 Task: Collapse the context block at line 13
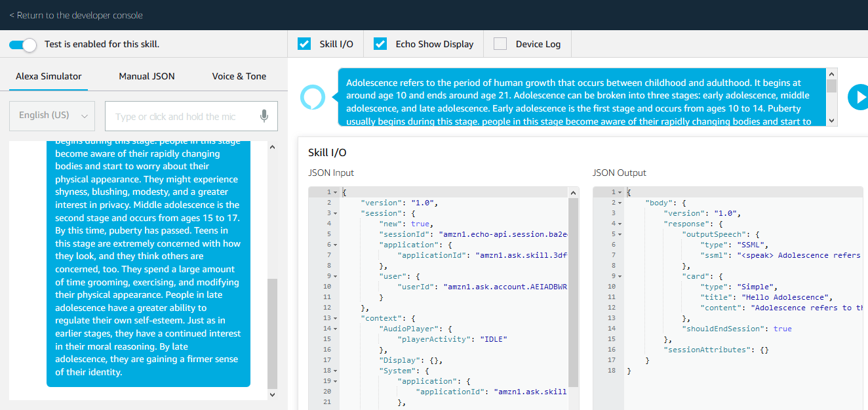(335, 318)
